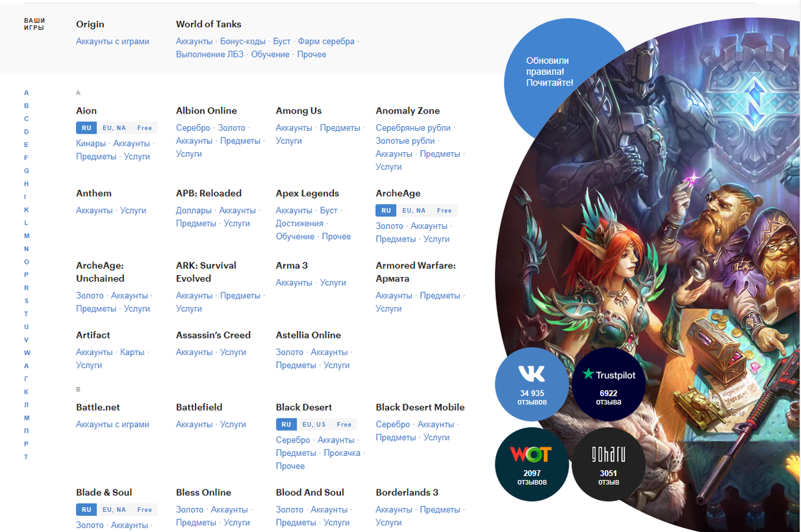The height and width of the screenshot is (532, 801).
Task: Open Assassin's Creed game heading
Action: click(x=214, y=335)
